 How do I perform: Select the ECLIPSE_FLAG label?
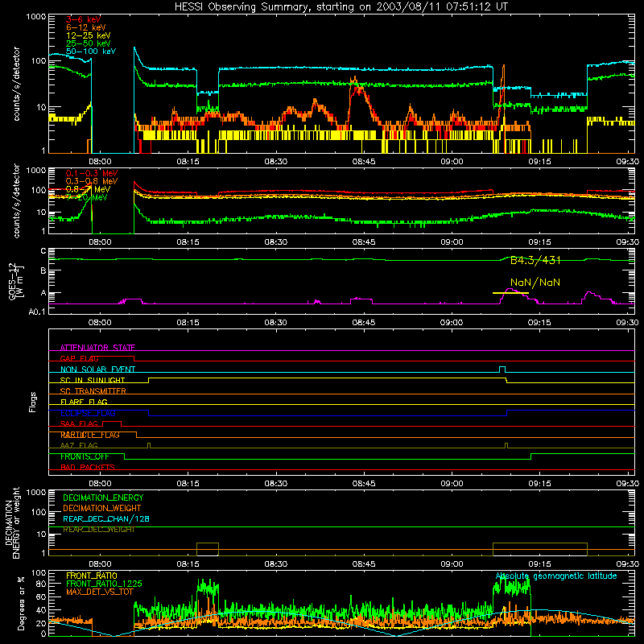click(x=88, y=413)
